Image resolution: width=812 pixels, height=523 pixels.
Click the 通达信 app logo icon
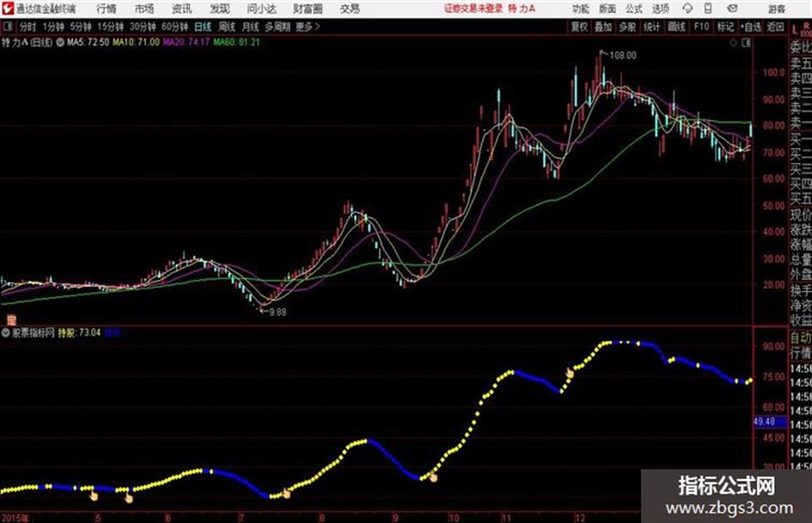click(x=7, y=9)
